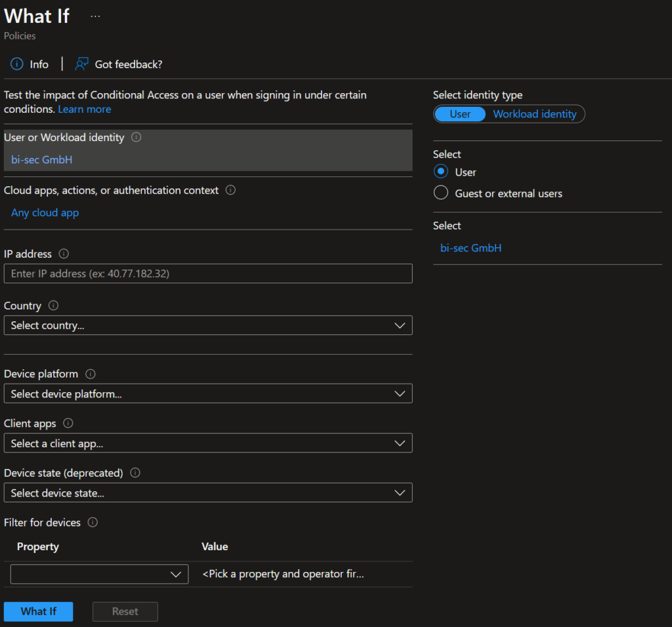Open the Select device platform dropdown
Viewport: 672px width, 627px height.
click(x=207, y=394)
